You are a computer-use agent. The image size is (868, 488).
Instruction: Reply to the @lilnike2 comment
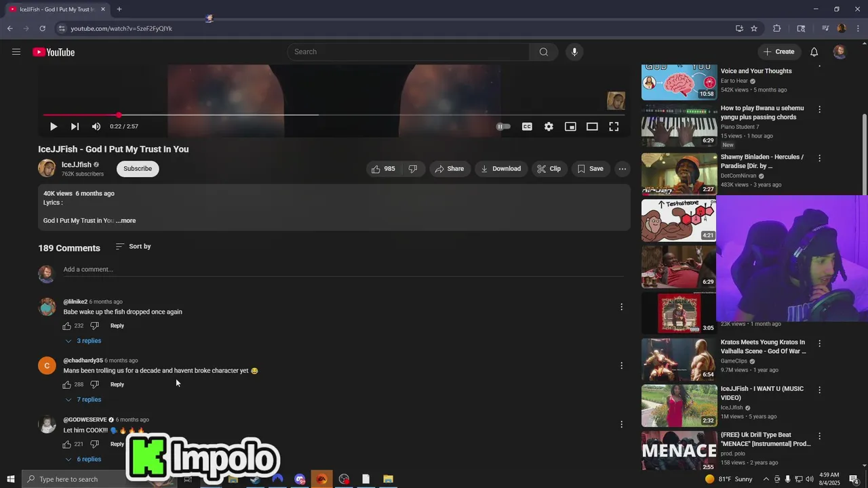[x=117, y=326]
